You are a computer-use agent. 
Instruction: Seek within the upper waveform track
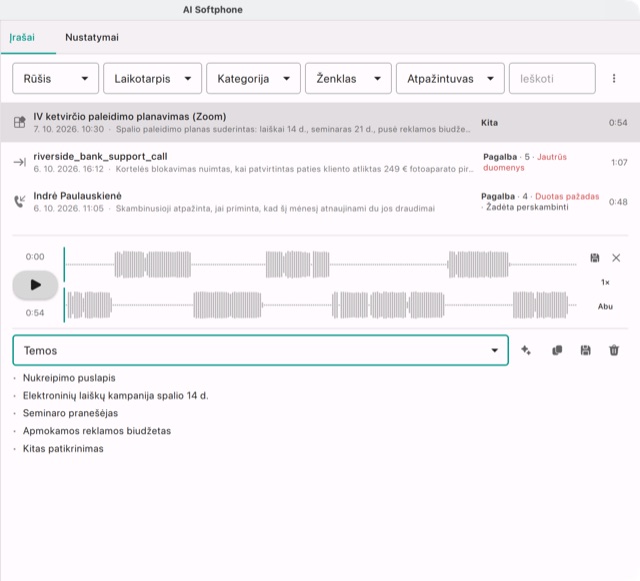pyautogui.click(x=321, y=265)
